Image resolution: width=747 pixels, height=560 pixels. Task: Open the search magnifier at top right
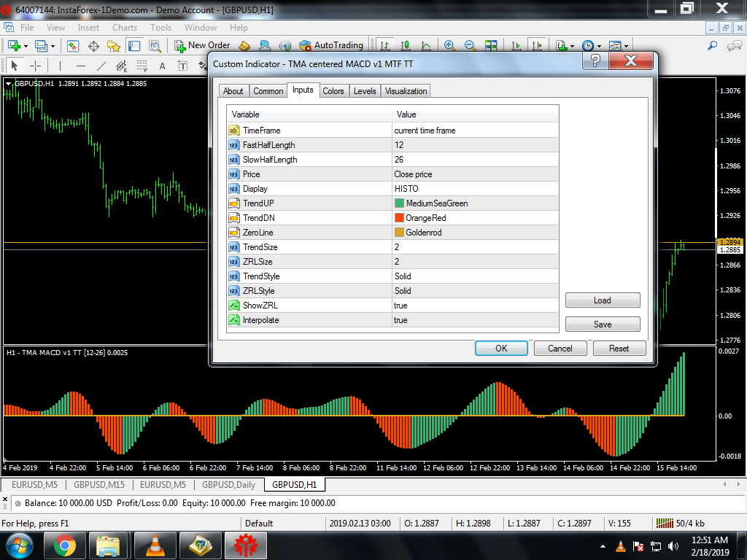(x=712, y=46)
